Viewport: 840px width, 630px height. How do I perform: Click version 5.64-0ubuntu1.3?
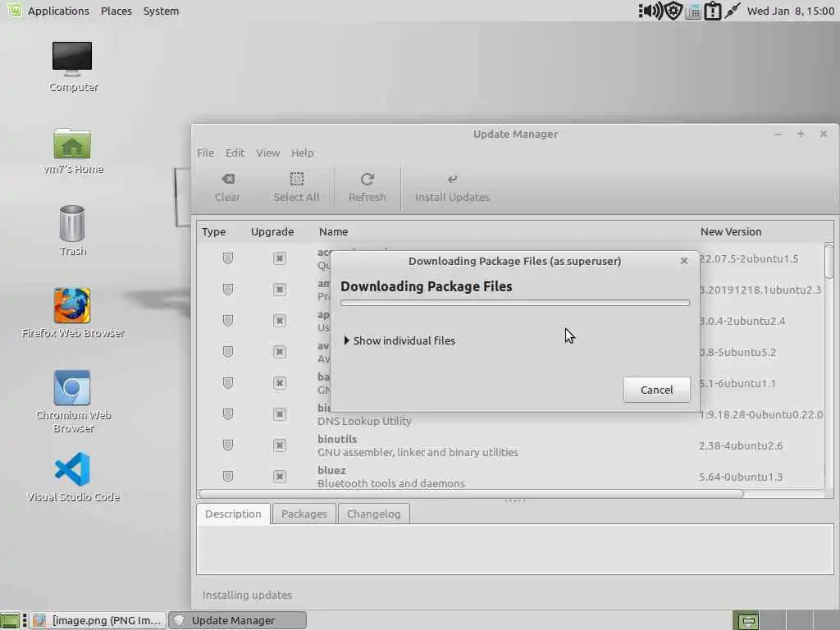[741, 477]
